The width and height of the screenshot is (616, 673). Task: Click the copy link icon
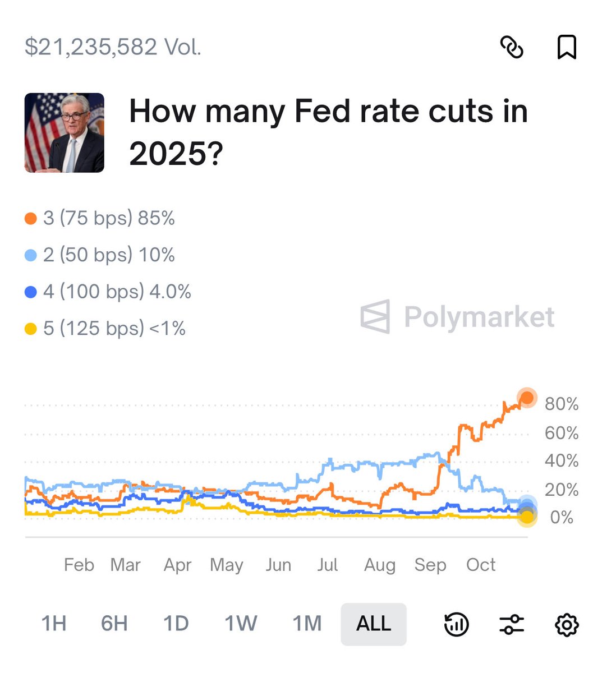coord(512,47)
